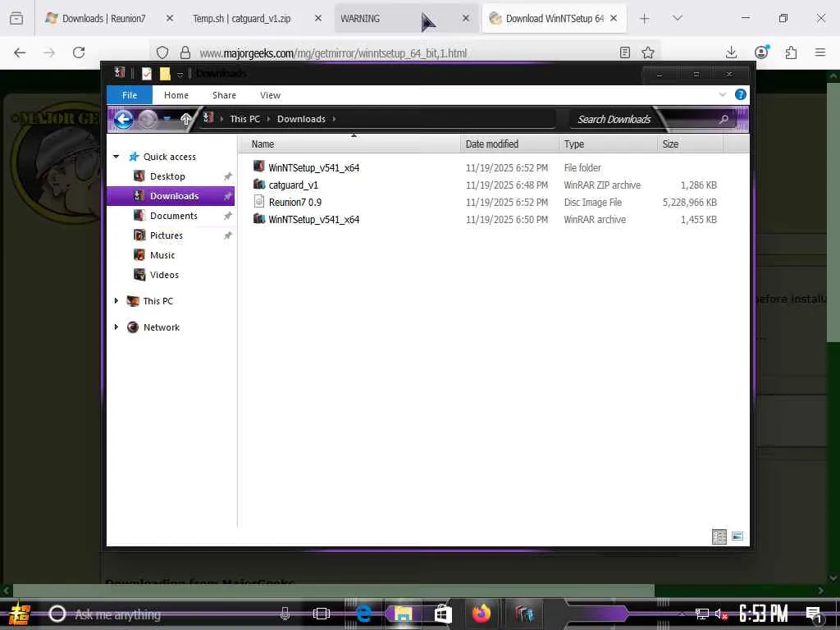Toggle reader view in the address bar
The width and height of the screenshot is (840, 630).
click(x=624, y=52)
